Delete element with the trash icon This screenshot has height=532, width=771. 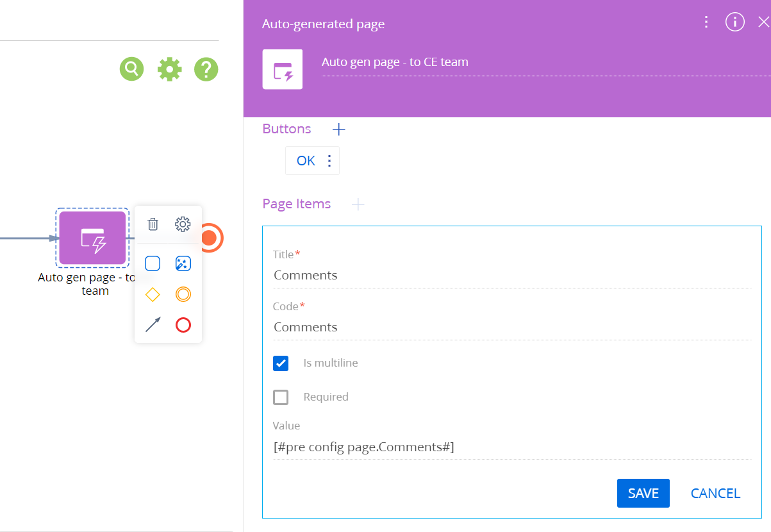pyautogui.click(x=153, y=224)
